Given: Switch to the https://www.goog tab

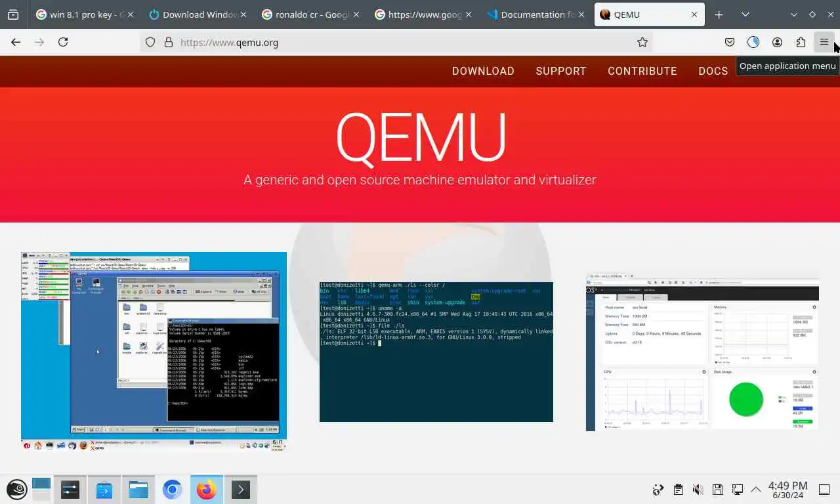Looking at the screenshot, I should 423,14.
